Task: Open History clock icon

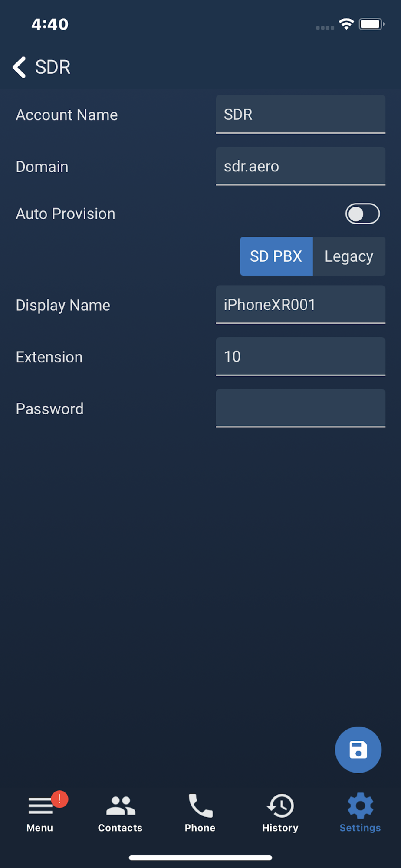Action: tap(280, 806)
